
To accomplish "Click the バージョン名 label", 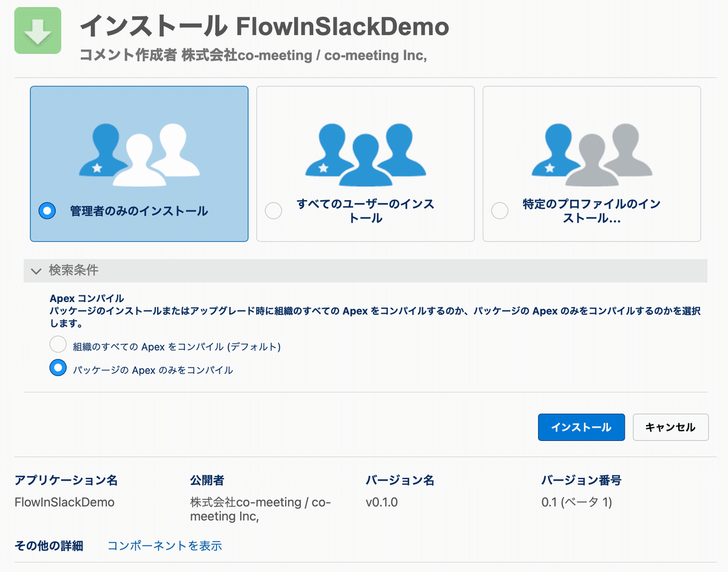I will pos(400,480).
